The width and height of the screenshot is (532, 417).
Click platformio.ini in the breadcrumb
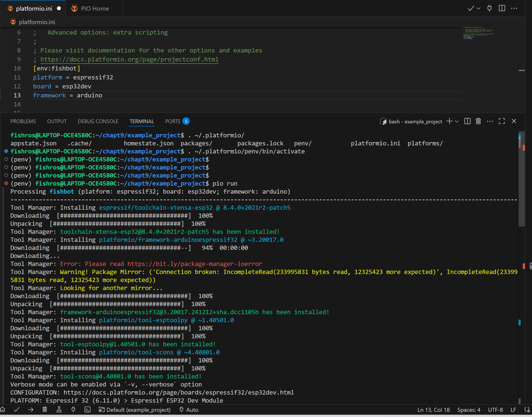point(37,22)
